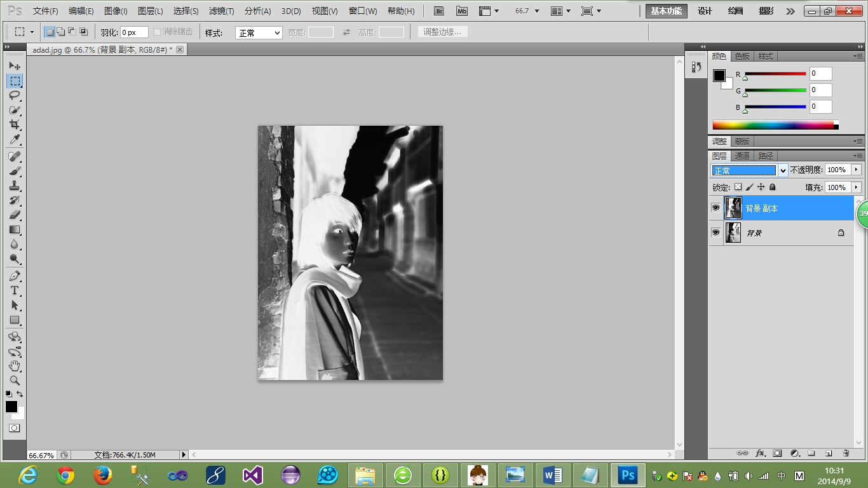Select the Crop tool
This screenshot has width=868, height=488.
tap(15, 125)
